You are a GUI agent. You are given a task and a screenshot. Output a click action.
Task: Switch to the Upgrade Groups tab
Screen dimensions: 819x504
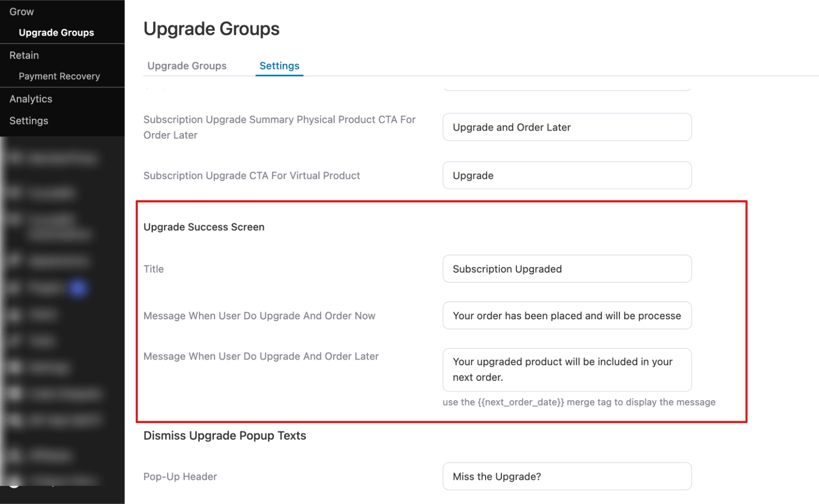click(x=187, y=66)
